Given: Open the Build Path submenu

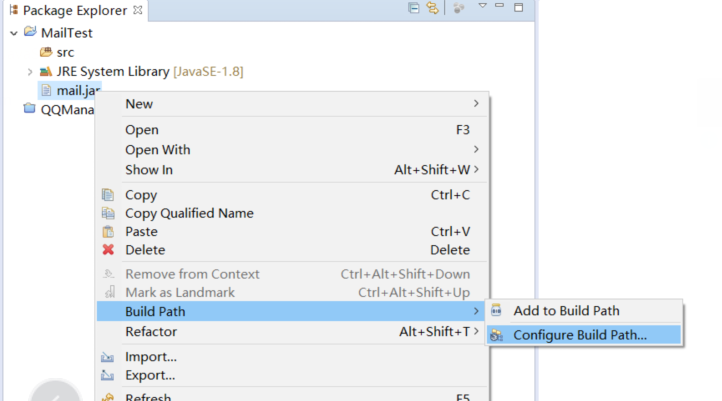Looking at the screenshot, I should click(x=291, y=312).
